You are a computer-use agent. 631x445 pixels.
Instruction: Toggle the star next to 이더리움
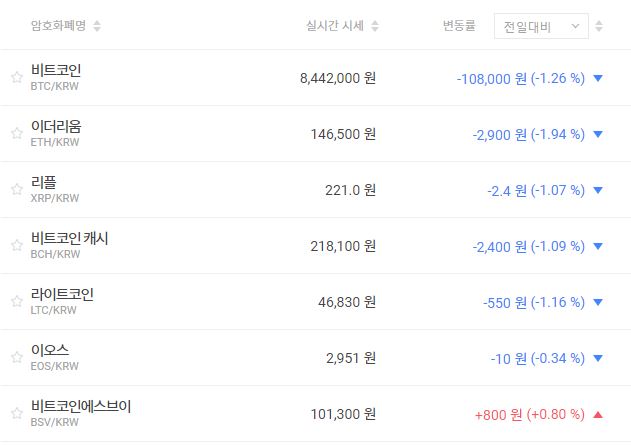(x=16, y=133)
